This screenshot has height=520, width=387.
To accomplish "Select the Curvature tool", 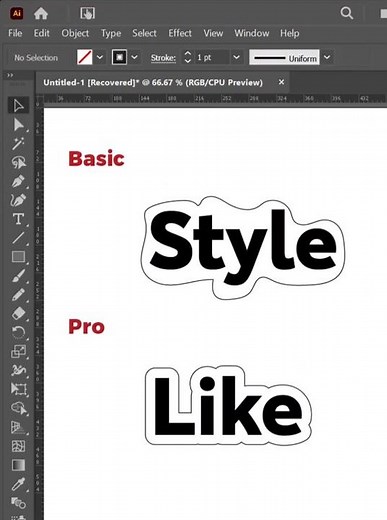I will coord(18,200).
